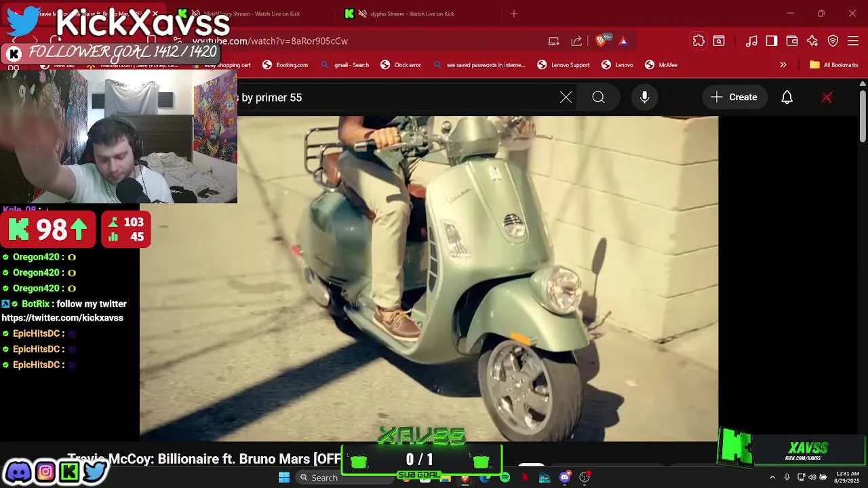Open the Brave hamburger main menu
Screen dimensions: 868x488
[x=853, y=41]
